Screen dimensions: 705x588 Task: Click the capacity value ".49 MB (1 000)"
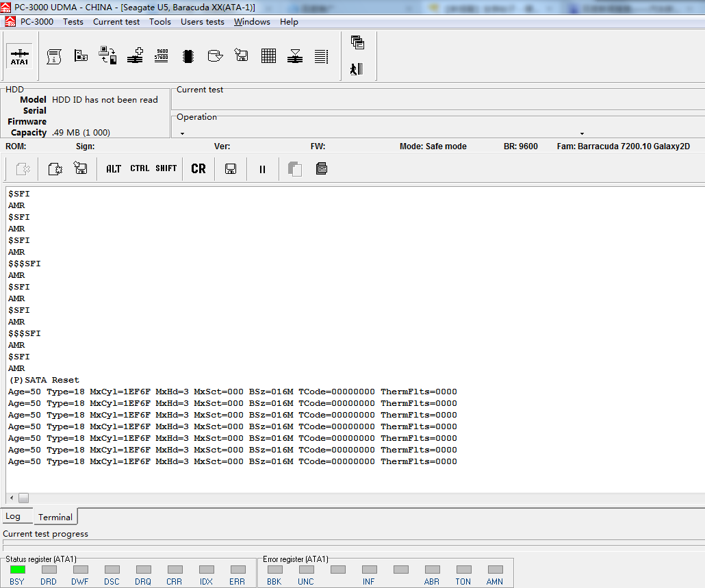pyautogui.click(x=81, y=133)
